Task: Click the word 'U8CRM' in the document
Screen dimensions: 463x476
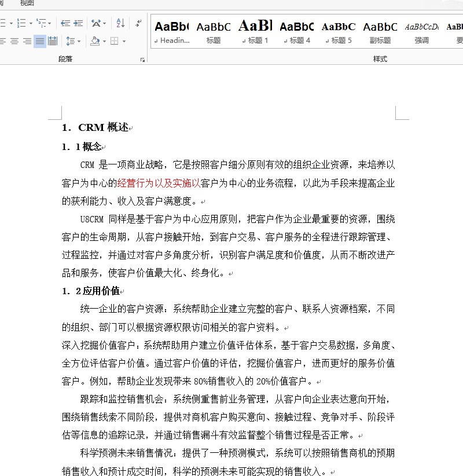Action: pos(91,219)
